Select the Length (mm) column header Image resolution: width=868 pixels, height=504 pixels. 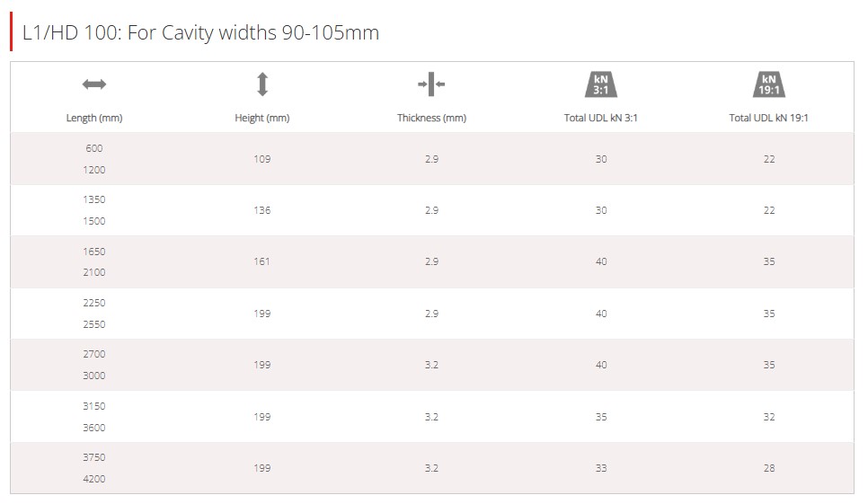click(x=94, y=118)
